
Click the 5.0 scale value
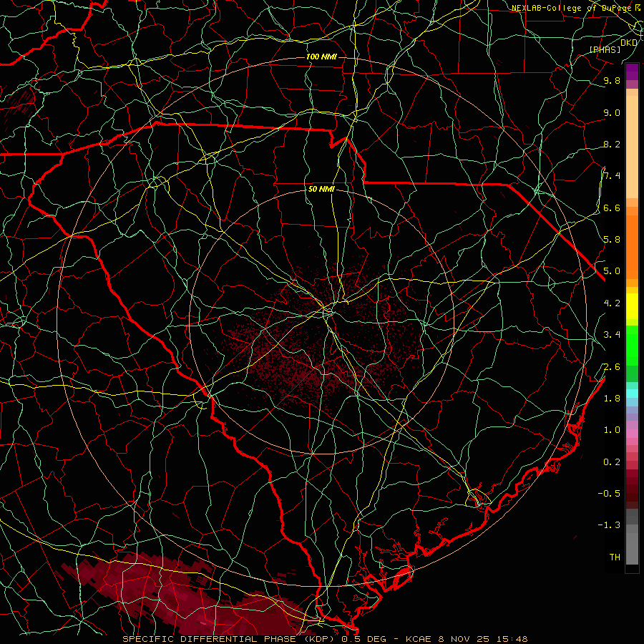(x=612, y=271)
